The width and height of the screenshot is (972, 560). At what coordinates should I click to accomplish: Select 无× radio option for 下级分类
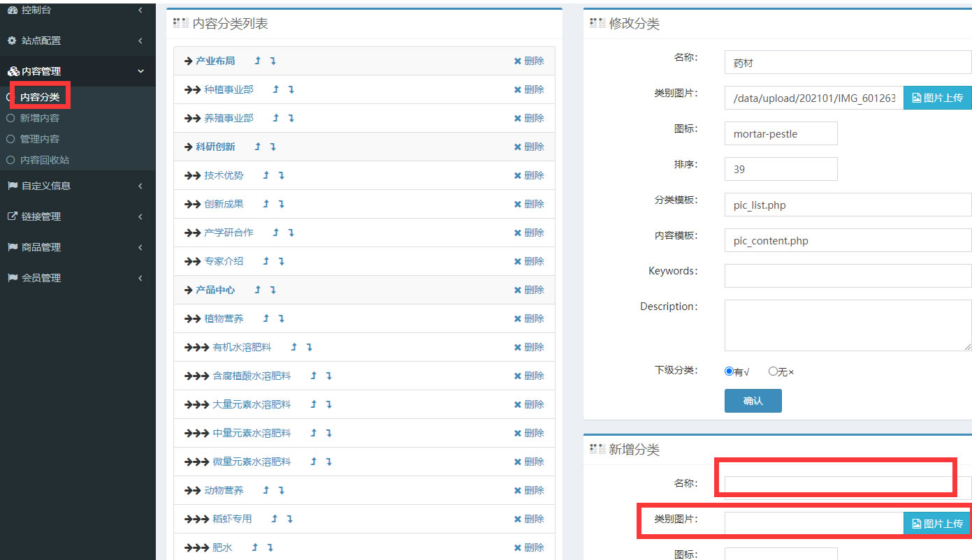(x=773, y=372)
